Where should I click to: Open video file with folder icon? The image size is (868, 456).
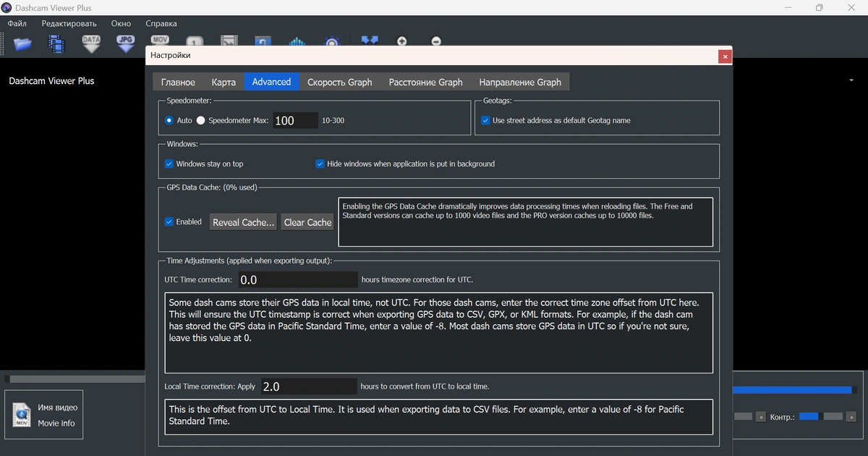tap(22, 43)
